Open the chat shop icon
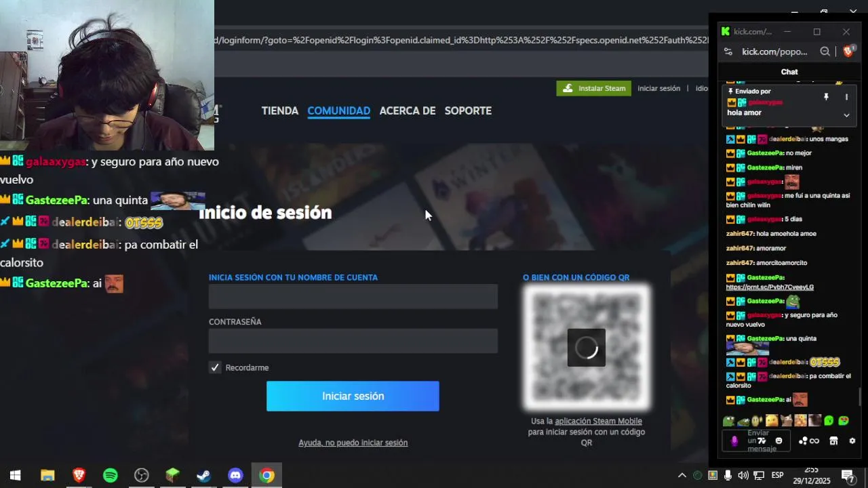Screen dimensions: 868x488 pos(833,441)
